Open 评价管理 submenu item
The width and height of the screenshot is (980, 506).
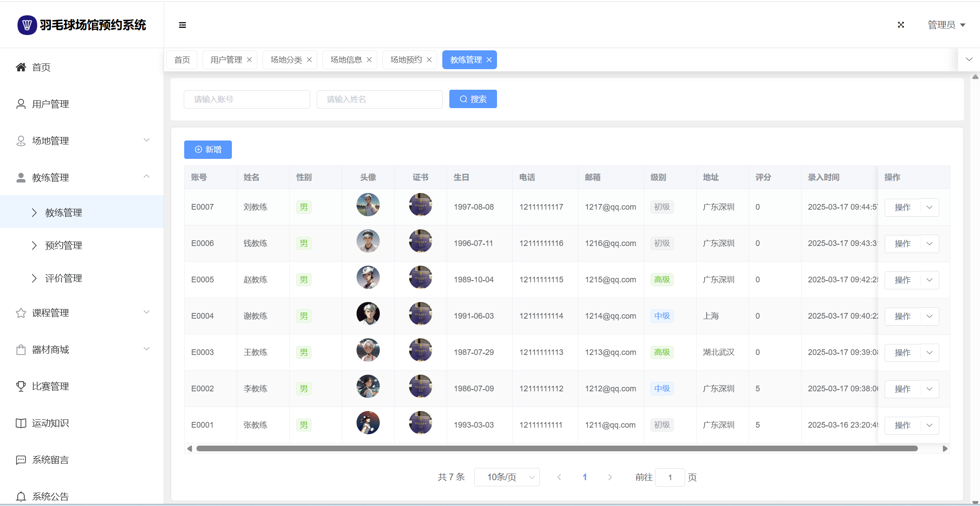pos(63,278)
